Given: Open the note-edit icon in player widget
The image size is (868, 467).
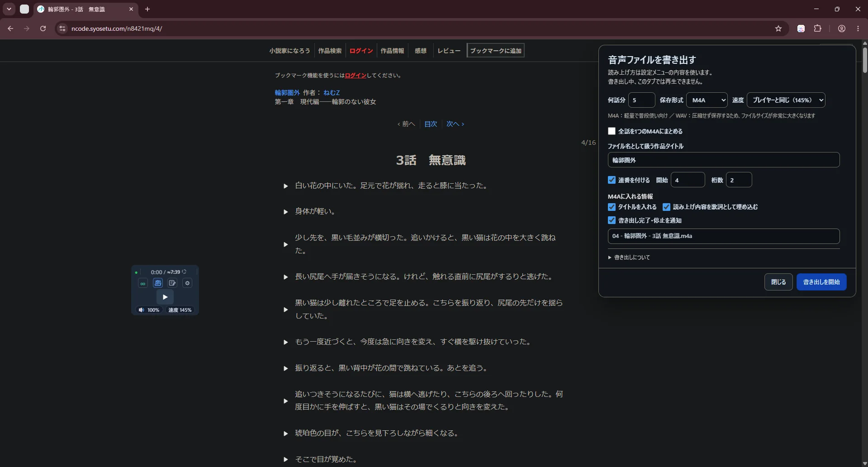Looking at the screenshot, I should coord(172,283).
